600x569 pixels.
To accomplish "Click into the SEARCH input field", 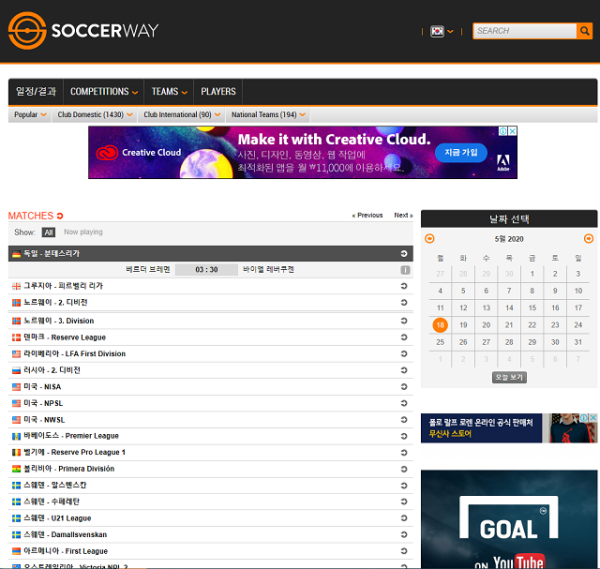I will point(523,31).
